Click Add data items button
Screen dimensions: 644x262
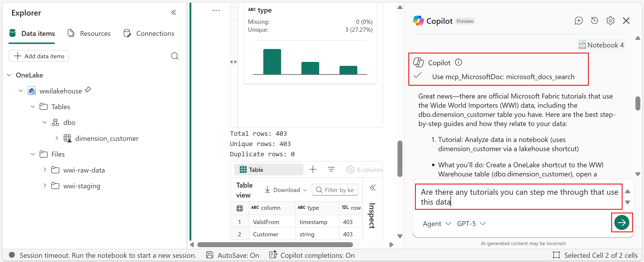click(38, 56)
